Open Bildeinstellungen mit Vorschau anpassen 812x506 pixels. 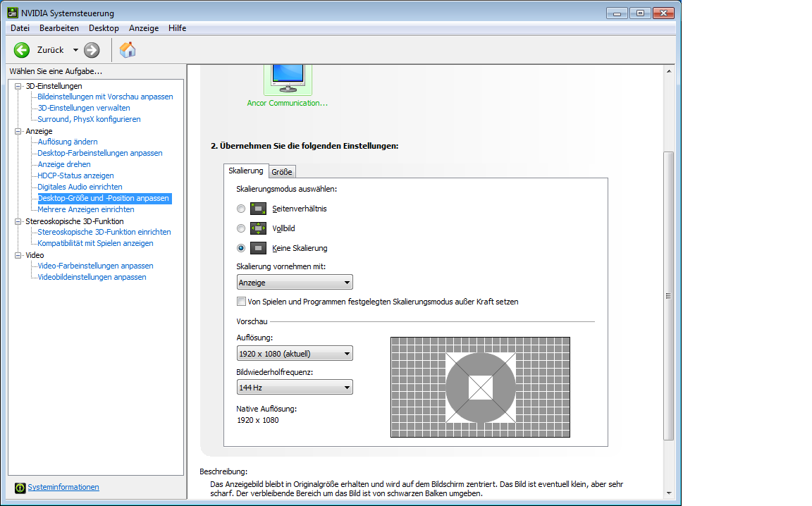(105, 97)
